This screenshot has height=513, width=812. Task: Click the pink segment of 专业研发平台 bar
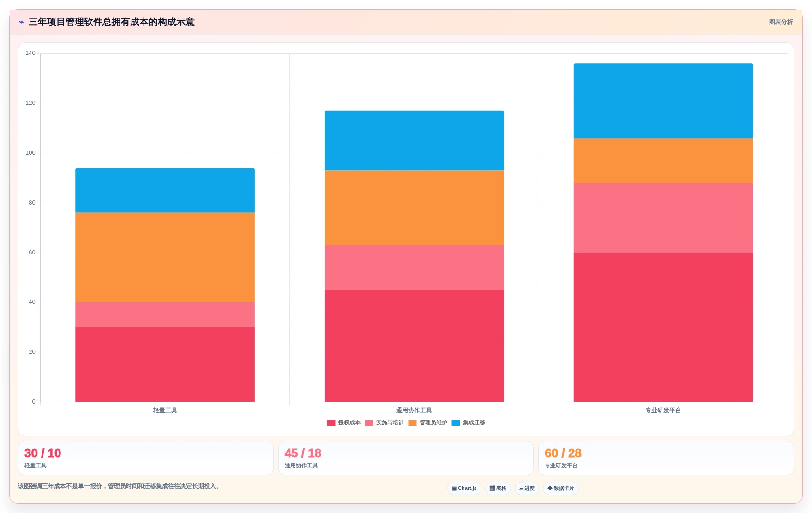[663, 217]
